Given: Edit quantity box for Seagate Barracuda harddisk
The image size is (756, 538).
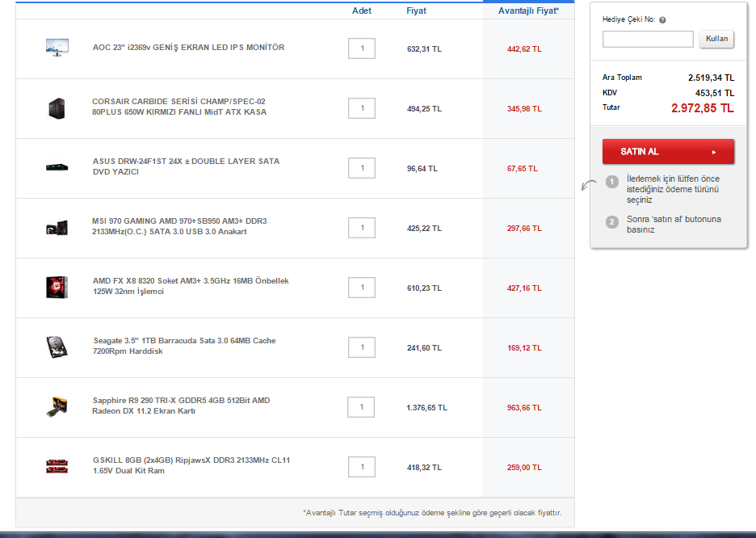Looking at the screenshot, I should click(362, 347).
